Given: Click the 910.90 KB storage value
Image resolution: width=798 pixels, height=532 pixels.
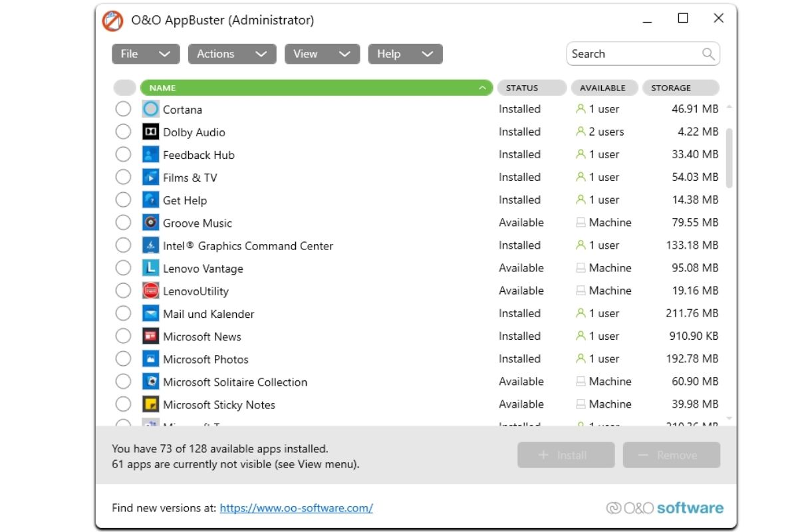Looking at the screenshot, I should click(694, 336).
